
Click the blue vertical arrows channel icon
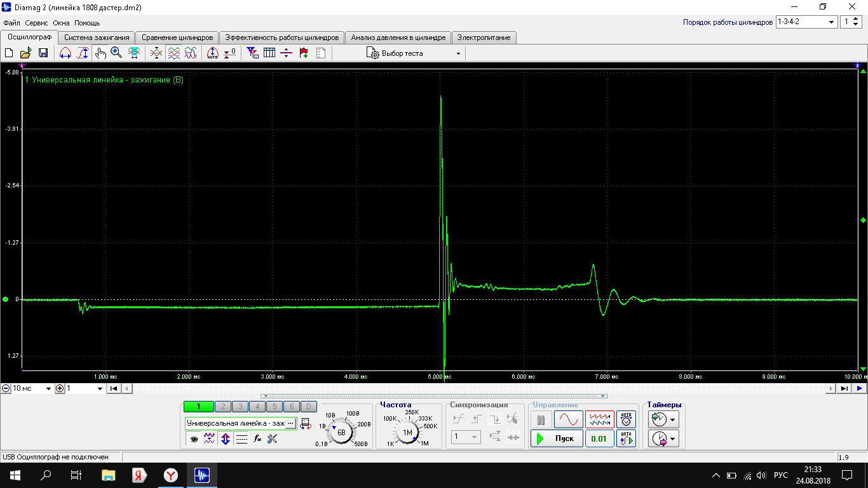226,438
